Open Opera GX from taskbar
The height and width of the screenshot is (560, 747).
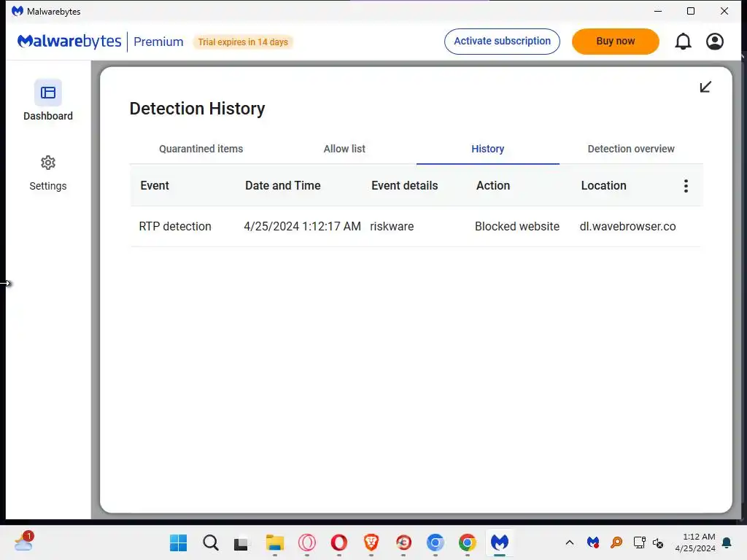tap(307, 542)
